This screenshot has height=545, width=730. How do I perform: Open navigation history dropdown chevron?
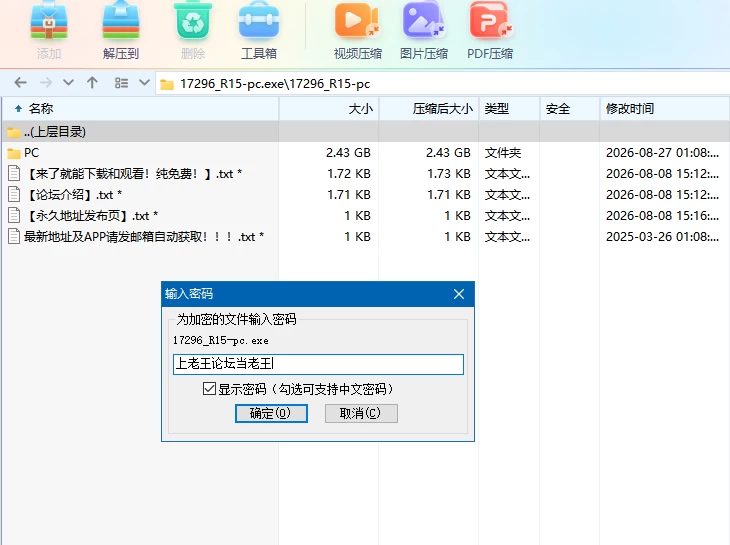[x=68, y=83]
